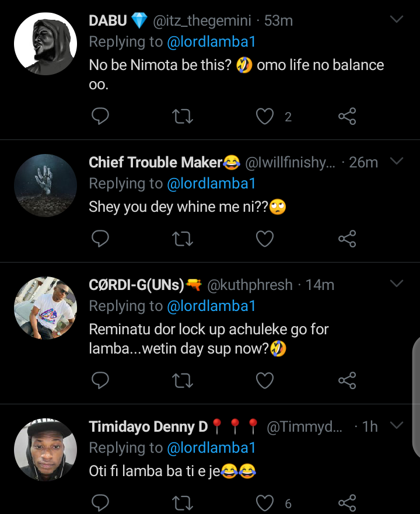Retweet the Reminatu tweet by CØRDI-G
The height and width of the screenshot is (514, 420).
point(183,381)
